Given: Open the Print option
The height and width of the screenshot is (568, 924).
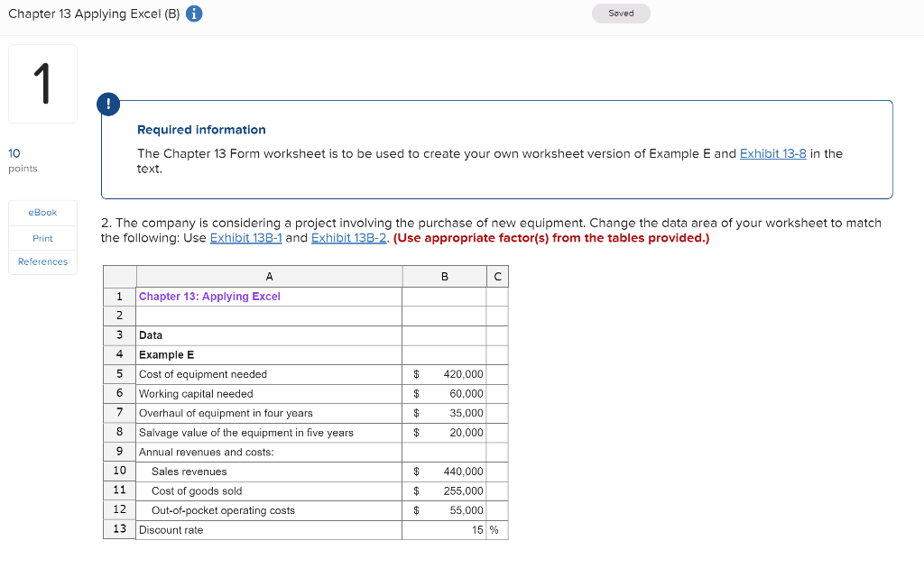Looking at the screenshot, I should coord(42,237).
